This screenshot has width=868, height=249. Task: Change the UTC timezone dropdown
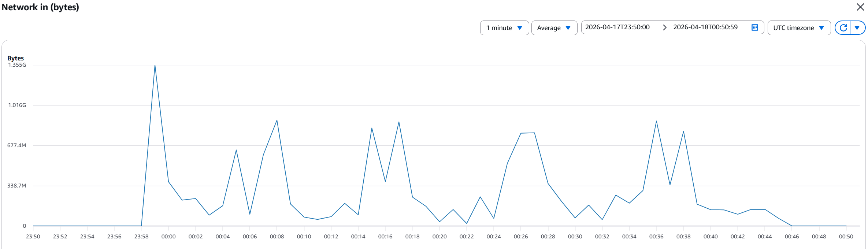pos(799,28)
